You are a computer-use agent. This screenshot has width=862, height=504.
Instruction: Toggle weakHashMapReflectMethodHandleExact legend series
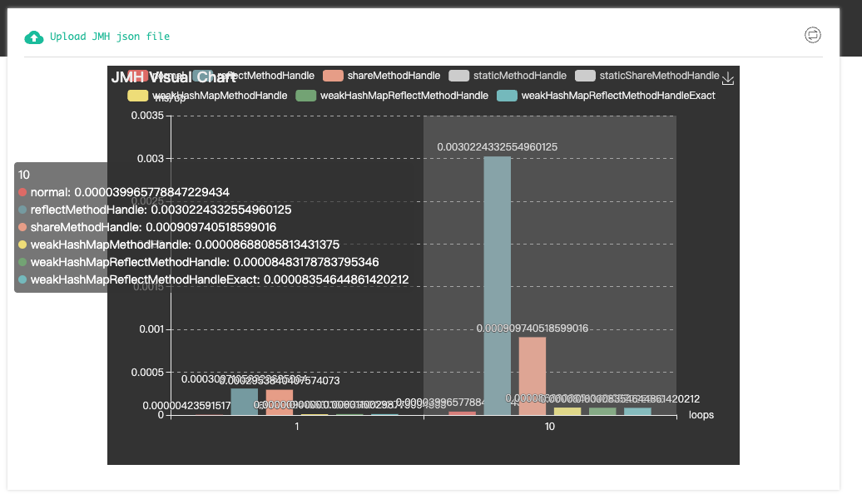click(606, 96)
